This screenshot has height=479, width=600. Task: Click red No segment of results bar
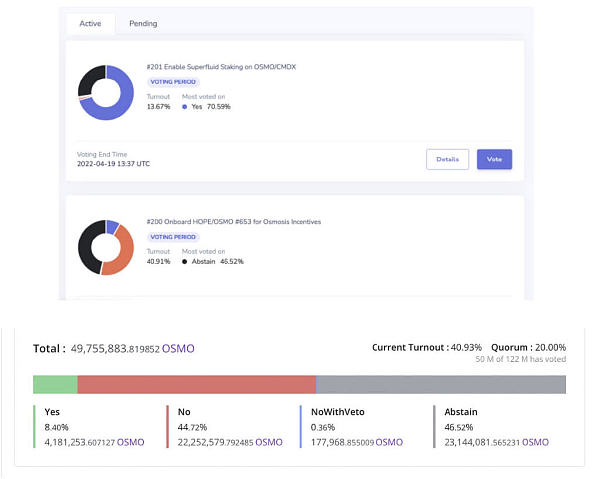(196, 385)
